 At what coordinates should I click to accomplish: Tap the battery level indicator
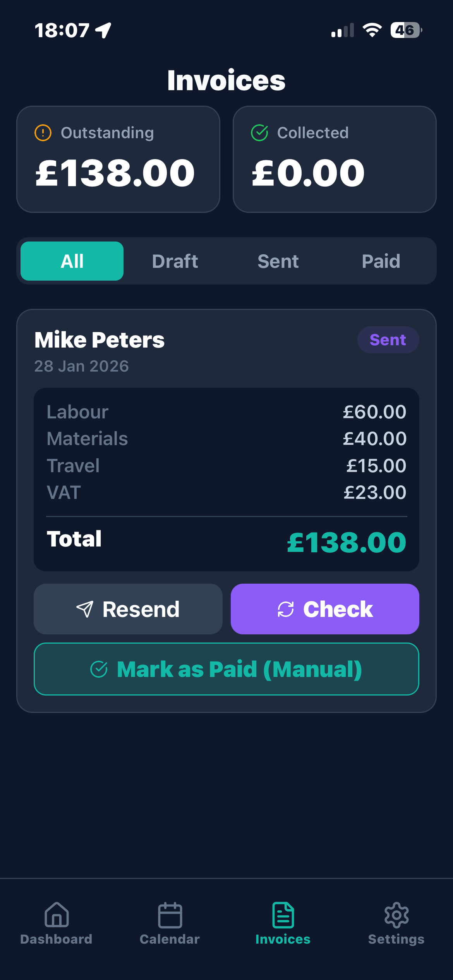pyautogui.click(x=405, y=30)
